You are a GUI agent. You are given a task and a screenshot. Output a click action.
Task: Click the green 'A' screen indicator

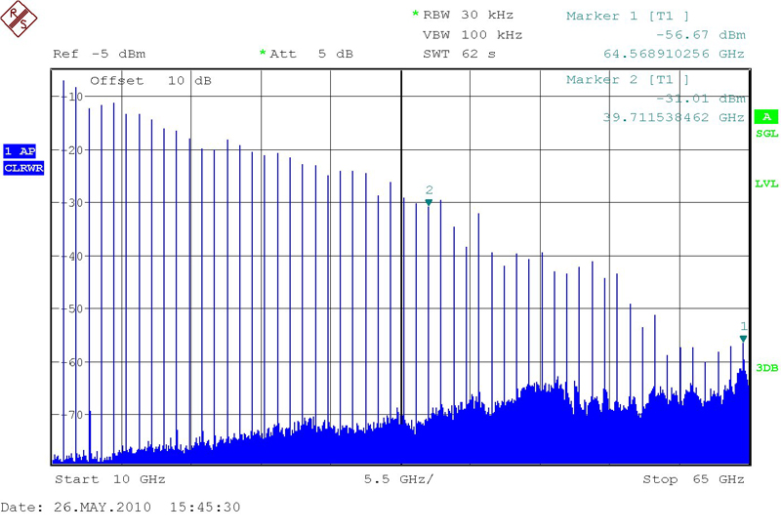(765, 116)
